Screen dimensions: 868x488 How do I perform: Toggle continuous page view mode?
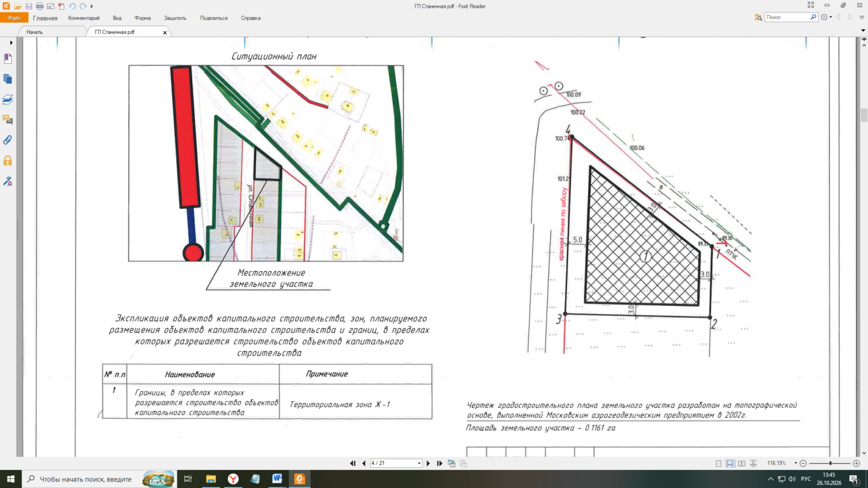pyautogui.click(x=730, y=463)
